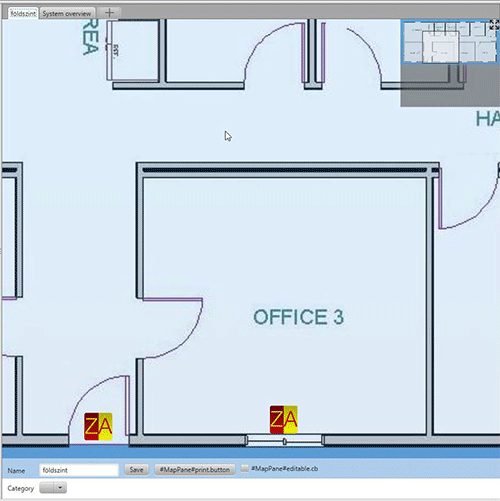Screen dimensions: 500x501
Task: Enable the #MapPane#editable.cb checkbox
Action: [x=245, y=468]
